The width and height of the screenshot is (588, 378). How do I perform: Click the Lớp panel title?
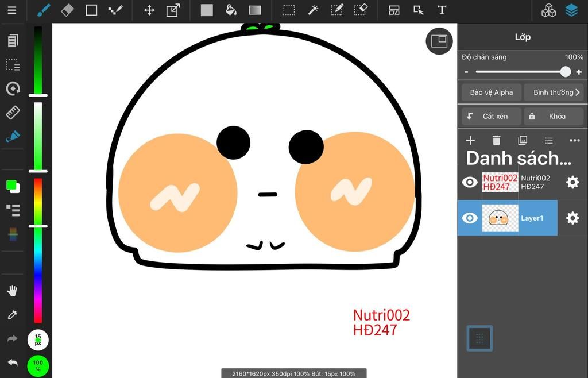(523, 37)
